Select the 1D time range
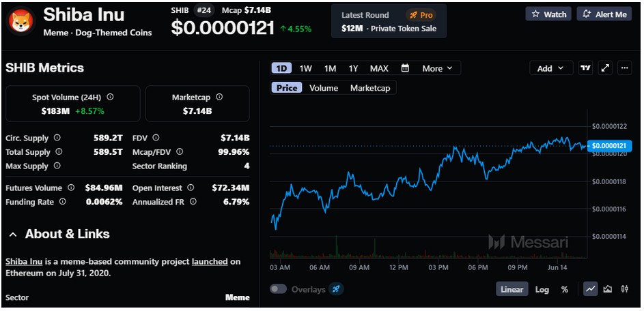Screen dimensions: 644x311 point(281,68)
